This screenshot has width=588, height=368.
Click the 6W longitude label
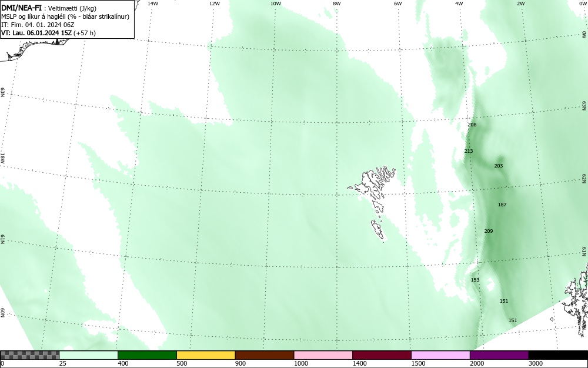(398, 4)
